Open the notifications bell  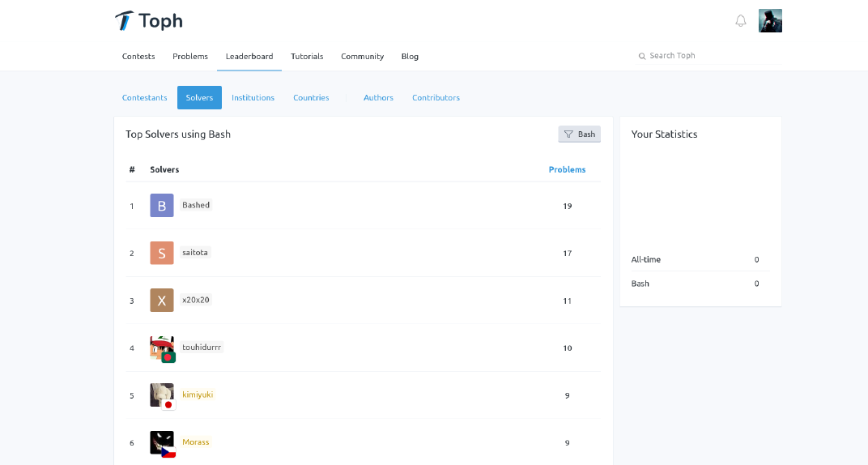(x=740, y=21)
